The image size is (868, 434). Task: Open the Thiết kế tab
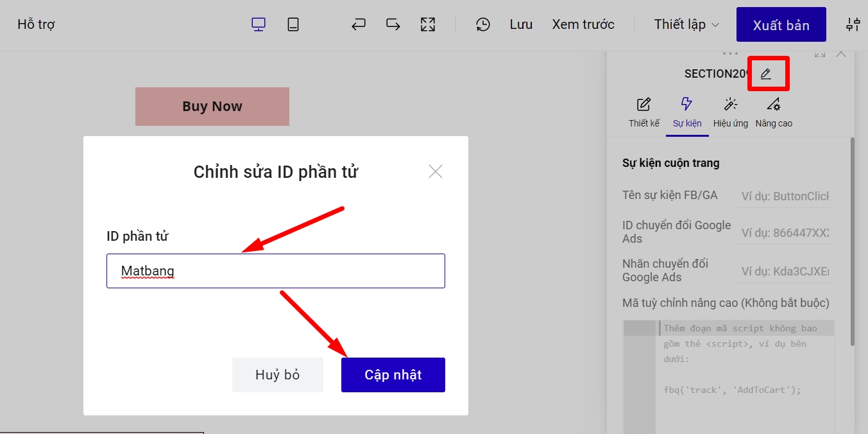(x=643, y=112)
